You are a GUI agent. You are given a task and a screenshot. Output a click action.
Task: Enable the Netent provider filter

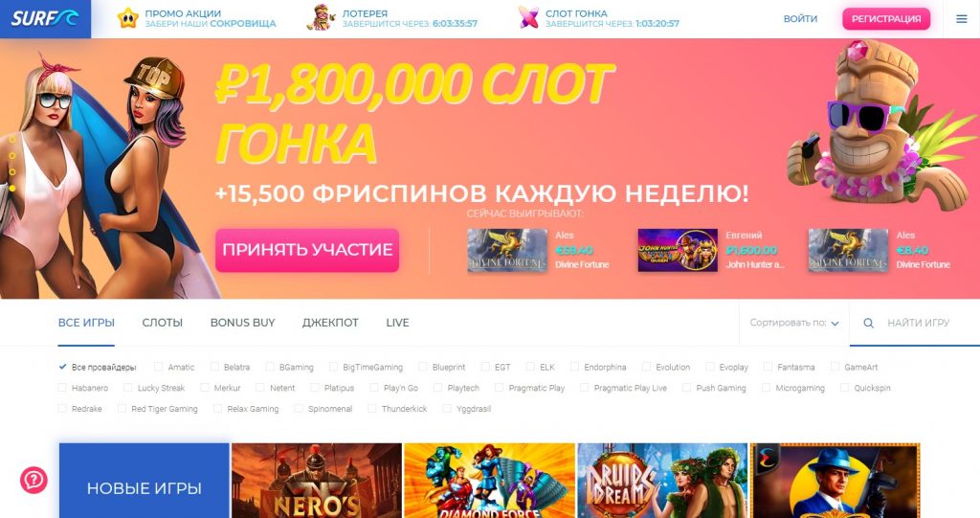pyautogui.click(x=260, y=388)
